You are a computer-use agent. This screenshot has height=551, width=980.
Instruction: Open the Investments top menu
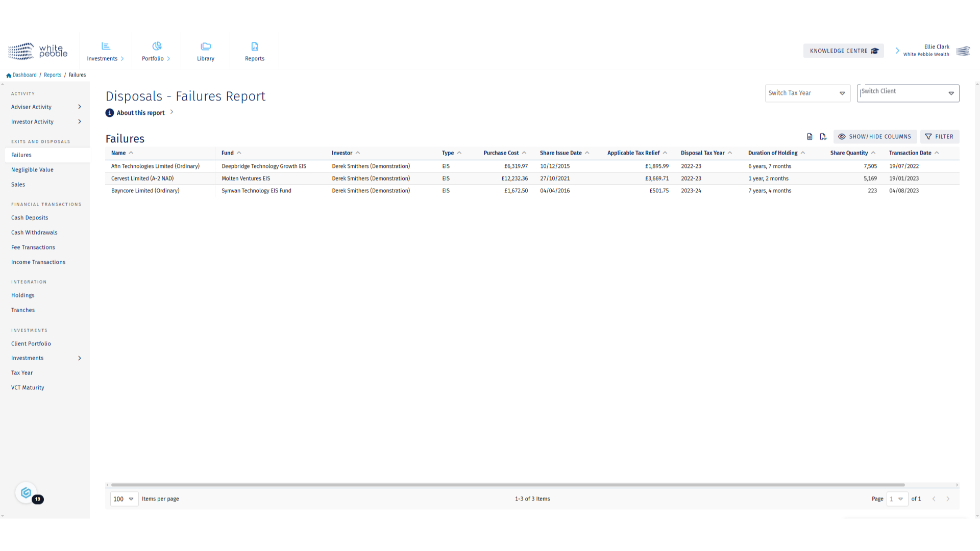(106, 51)
